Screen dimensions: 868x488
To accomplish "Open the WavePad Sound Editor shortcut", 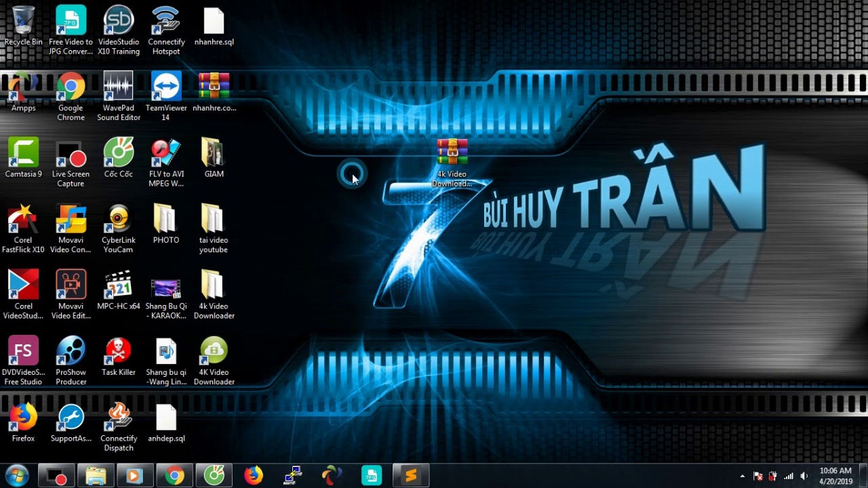I will point(119,87).
